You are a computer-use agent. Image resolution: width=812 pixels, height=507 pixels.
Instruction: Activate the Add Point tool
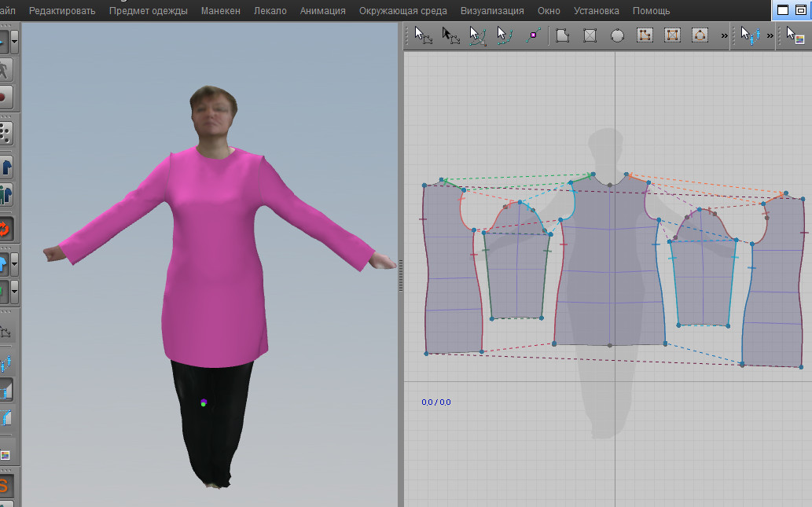click(x=533, y=35)
